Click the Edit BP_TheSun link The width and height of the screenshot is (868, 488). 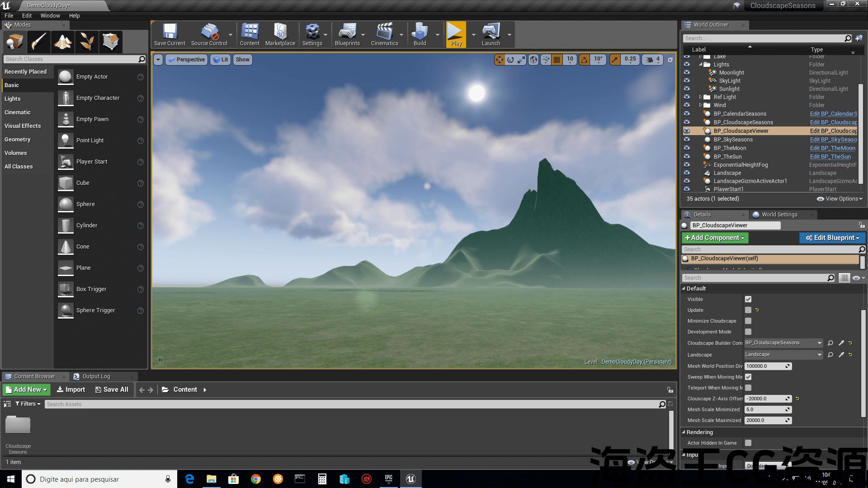tap(830, 157)
